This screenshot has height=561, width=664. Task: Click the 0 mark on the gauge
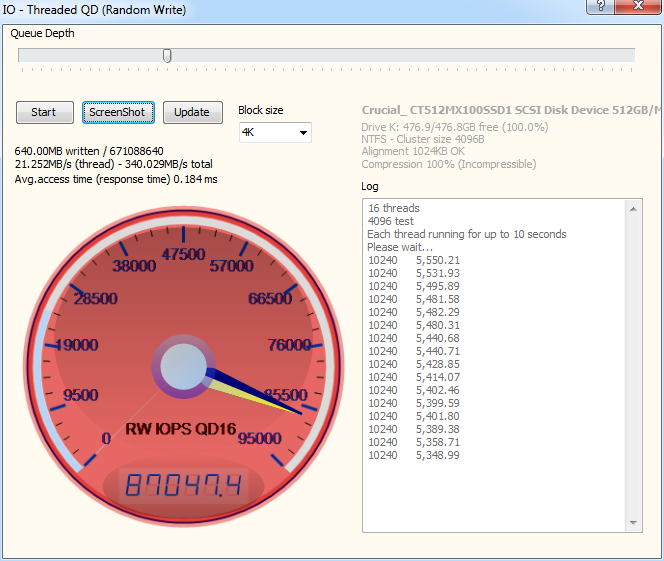(107, 437)
